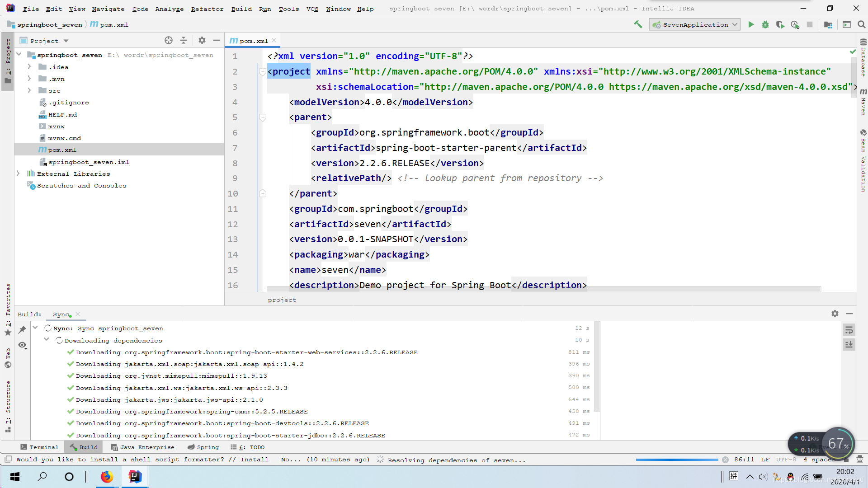Viewport: 868px width, 488px height.
Task: Open the Structure tool window
Action: pos(8,406)
